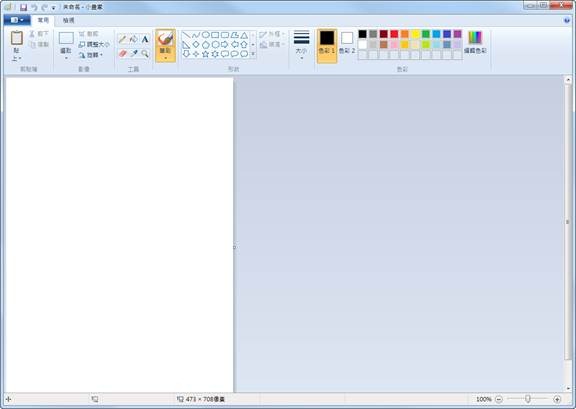This screenshot has width=576, height=409.
Task: Pick the red color swatch
Action: (x=394, y=34)
